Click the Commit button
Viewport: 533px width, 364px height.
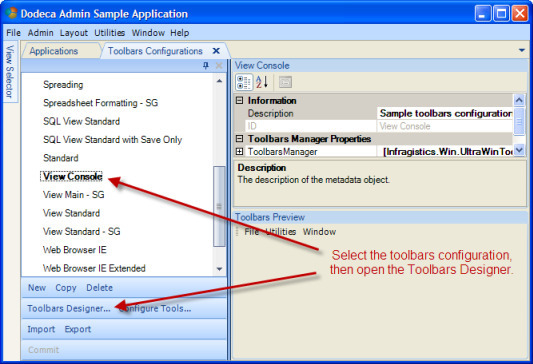43,350
